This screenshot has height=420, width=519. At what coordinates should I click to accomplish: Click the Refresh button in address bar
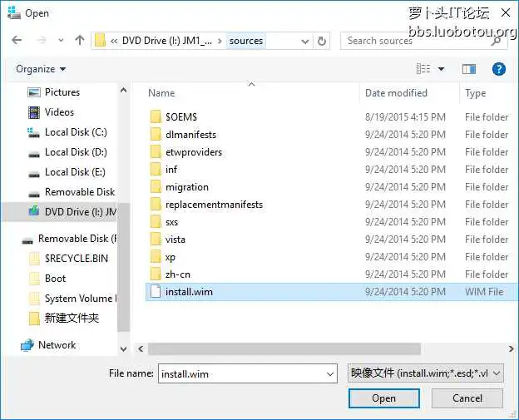pos(323,41)
